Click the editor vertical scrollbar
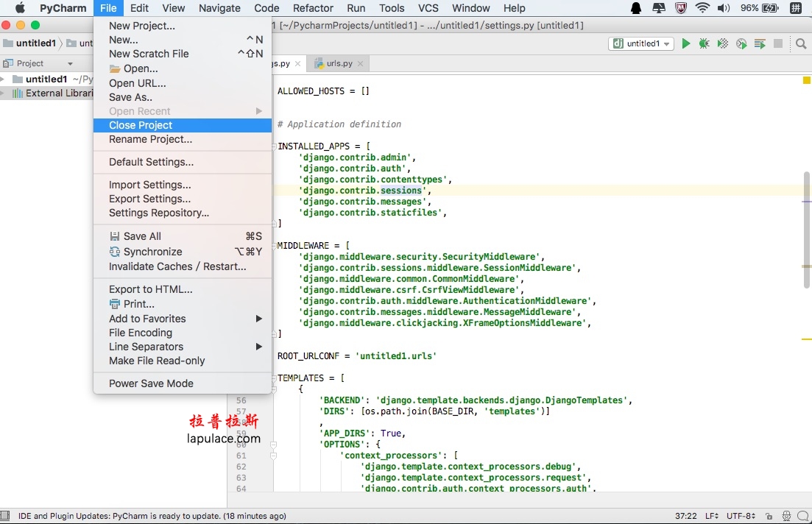 point(806,230)
